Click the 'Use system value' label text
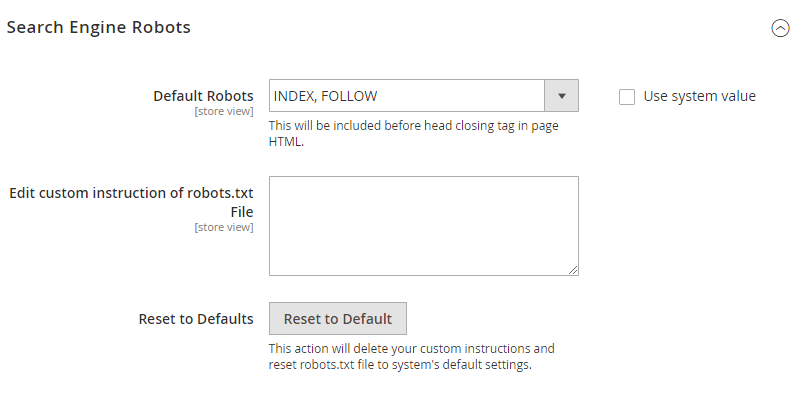 pyautogui.click(x=699, y=96)
